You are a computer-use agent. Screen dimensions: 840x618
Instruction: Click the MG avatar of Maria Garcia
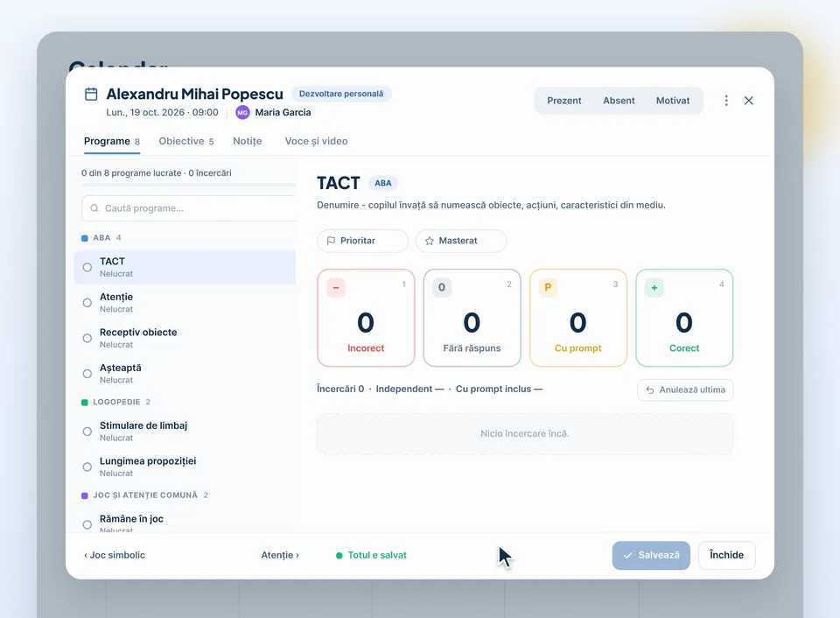pyautogui.click(x=242, y=113)
